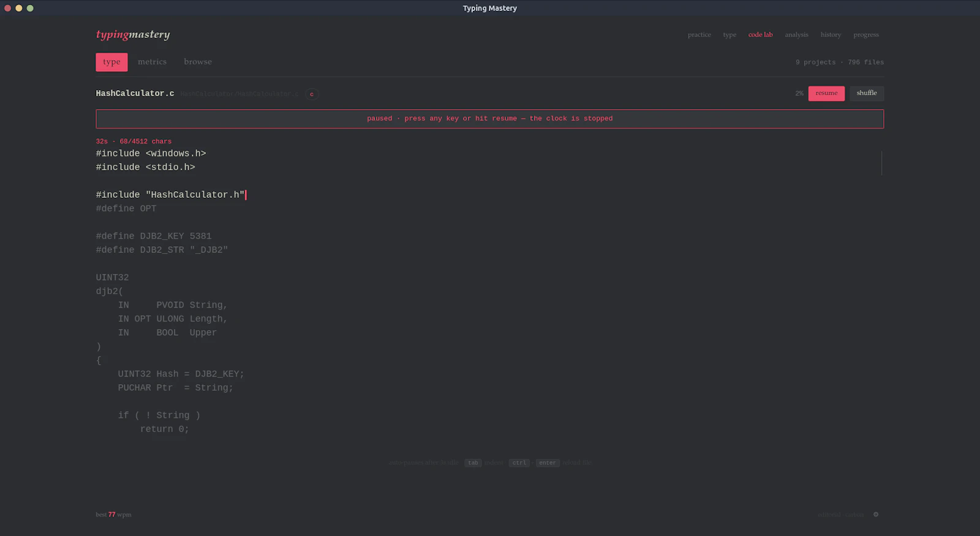Click the 'IN PVOID String,' parameter line
Image resolution: width=980 pixels, height=536 pixels.
(x=173, y=305)
